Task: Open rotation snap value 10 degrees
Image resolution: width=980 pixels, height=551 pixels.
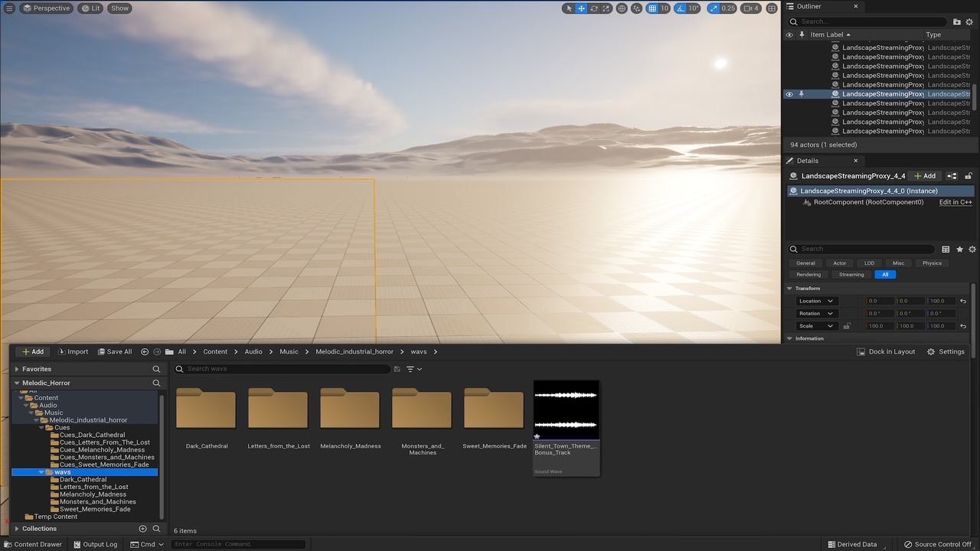Action: tap(694, 8)
